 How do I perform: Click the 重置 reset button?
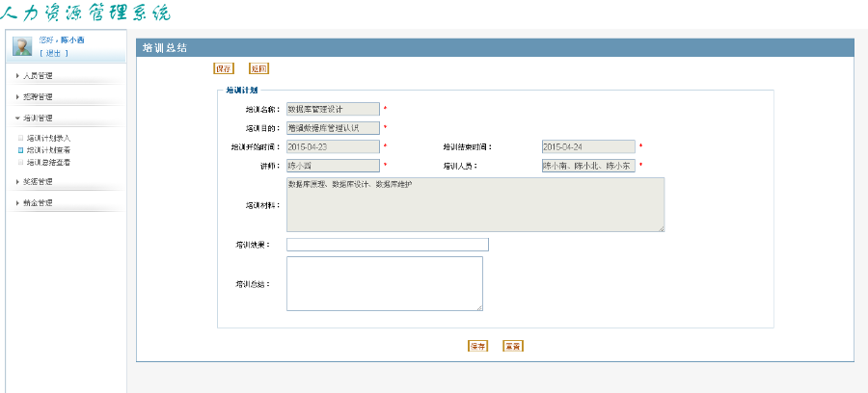click(x=513, y=347)
